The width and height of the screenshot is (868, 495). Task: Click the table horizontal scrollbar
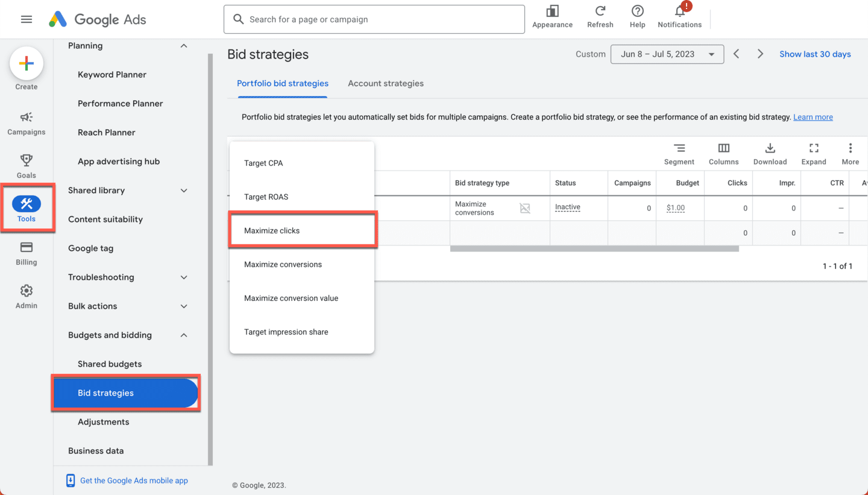pyautogui.click(x=594, y=248)
